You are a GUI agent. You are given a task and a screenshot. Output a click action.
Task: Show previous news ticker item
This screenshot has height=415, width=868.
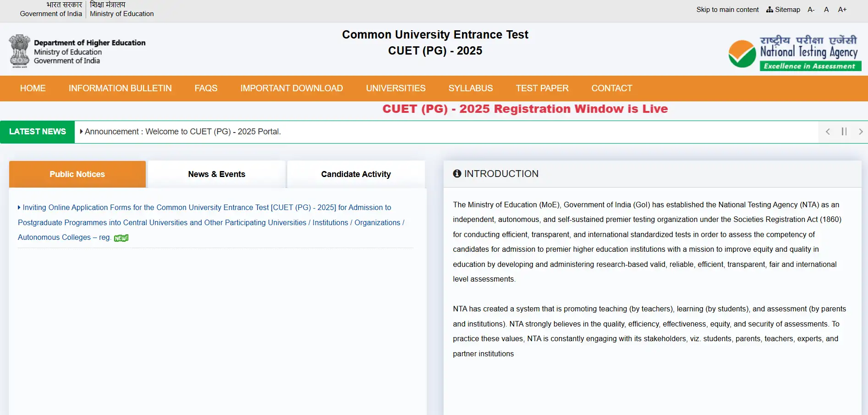828,132
